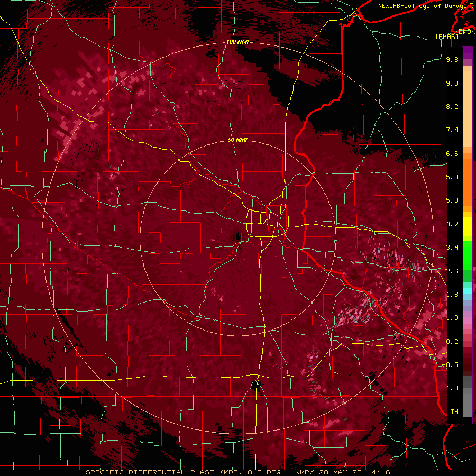Click the 4.2 legend value
The width and height of the screenshot is (476, 476).
pyautogui.click(x=452, y=224)
